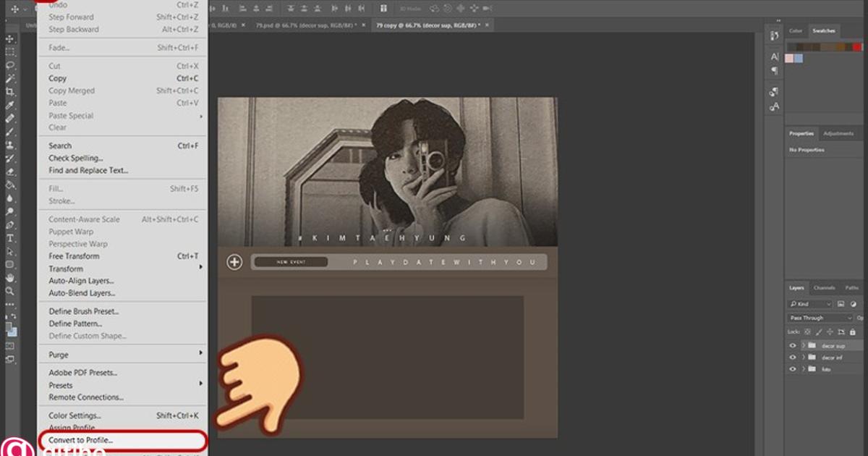Click Color Settings menu entry
Viewport: 868px width, 456px height.
click(x=75, y=415)
